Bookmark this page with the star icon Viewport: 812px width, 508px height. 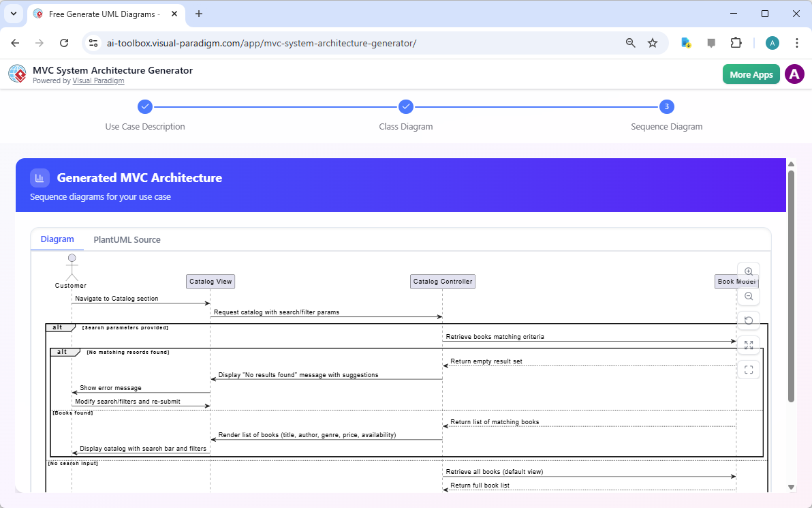pyautogui.click(x=653, y=42)
